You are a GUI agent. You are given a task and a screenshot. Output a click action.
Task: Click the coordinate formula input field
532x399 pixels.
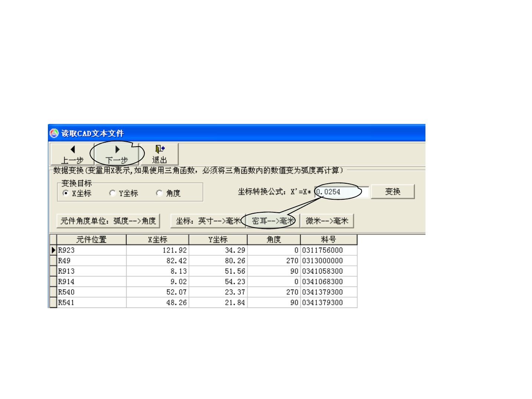coord(342,192)
